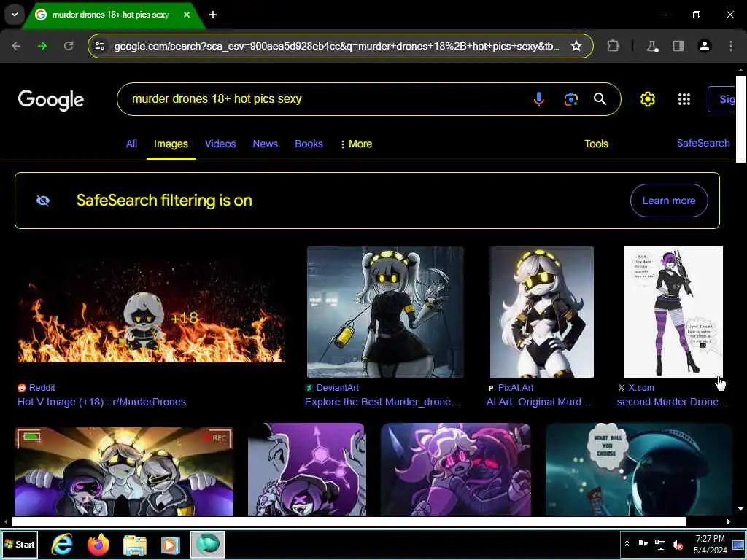
Task: Click the Google logo
Action: pyautogui.click(x=51, y=99)
